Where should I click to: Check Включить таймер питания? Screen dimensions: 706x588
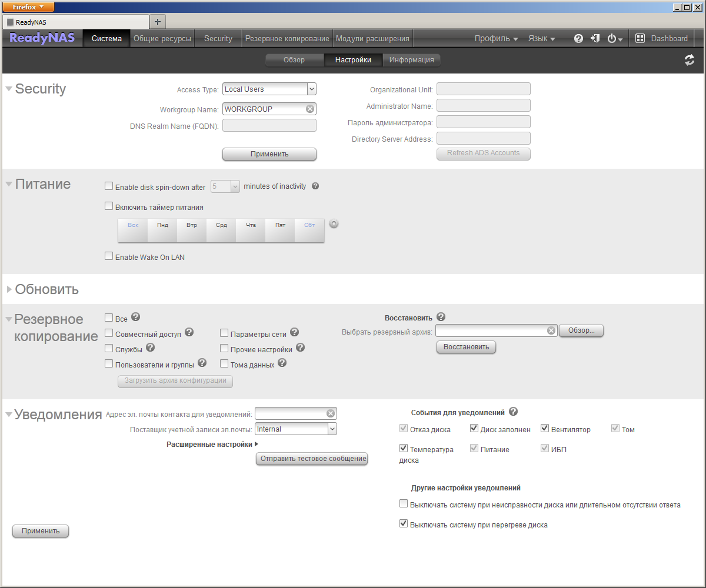[108, 206]
